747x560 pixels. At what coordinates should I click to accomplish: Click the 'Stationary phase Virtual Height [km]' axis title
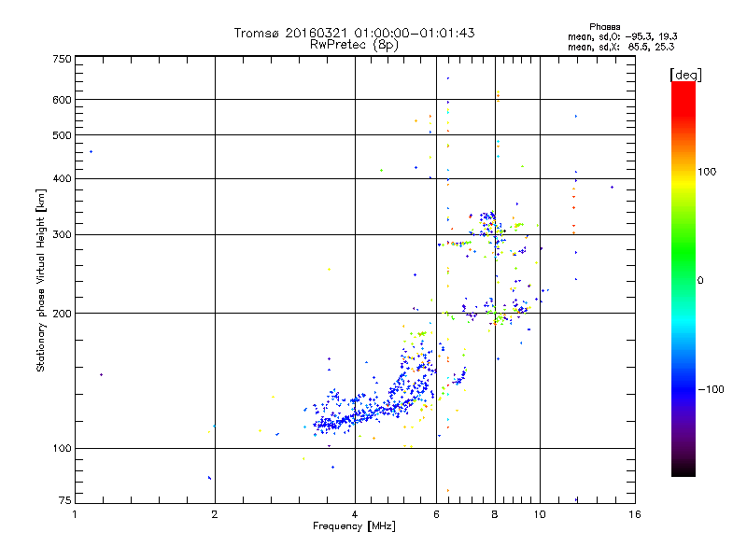40,280
